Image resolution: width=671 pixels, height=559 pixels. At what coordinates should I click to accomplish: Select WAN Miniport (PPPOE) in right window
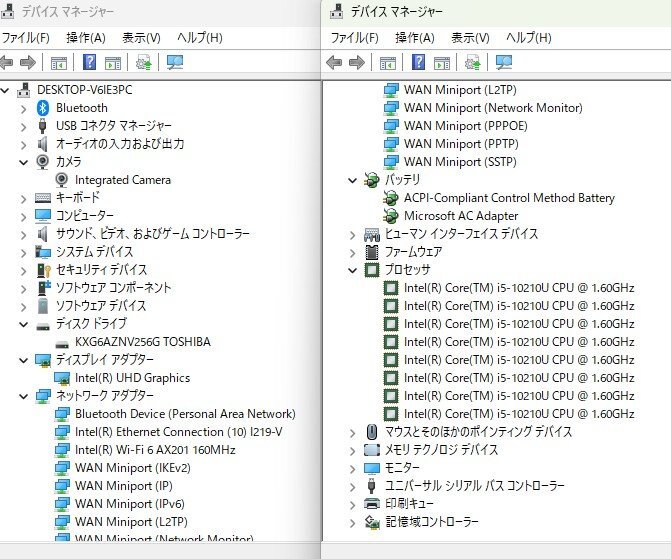pyautogui.click(x=466, y=126)
